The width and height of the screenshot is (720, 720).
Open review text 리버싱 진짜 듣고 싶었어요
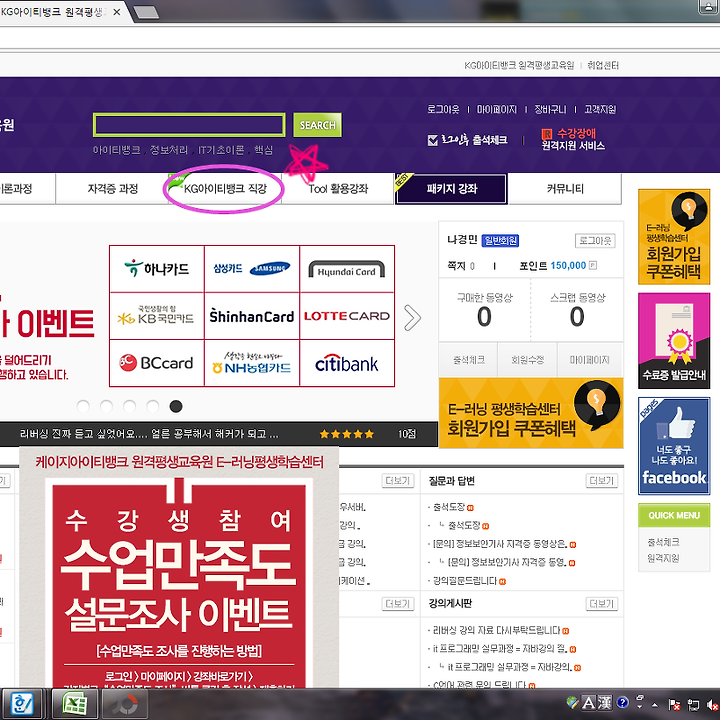pyautogui.click(x=149, y=434)
